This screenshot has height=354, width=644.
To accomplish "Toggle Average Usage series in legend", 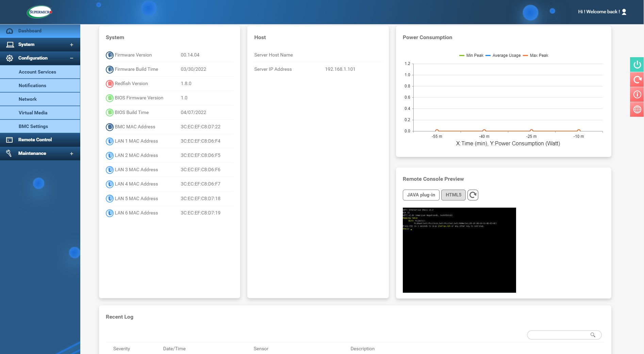I will [x=503, y=55].
